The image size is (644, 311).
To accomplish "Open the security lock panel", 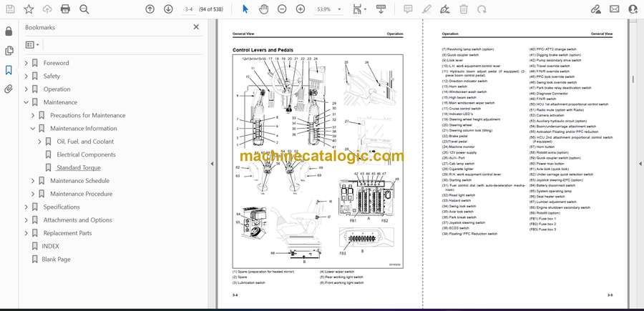I will pos(9,31).
